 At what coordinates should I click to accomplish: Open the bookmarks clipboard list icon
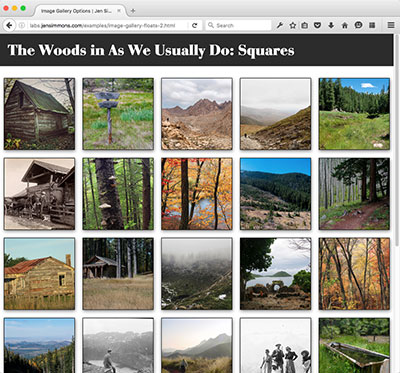coord(304,25)
